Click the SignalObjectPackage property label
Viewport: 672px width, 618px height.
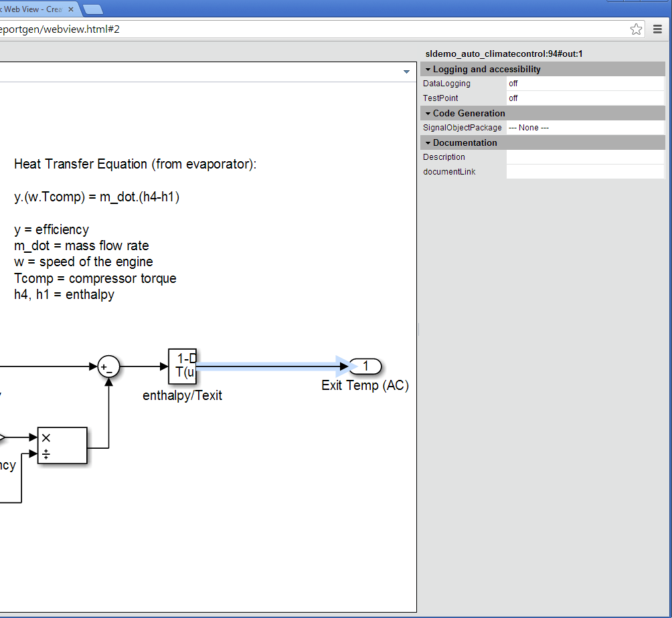click(x=462, y=128)
